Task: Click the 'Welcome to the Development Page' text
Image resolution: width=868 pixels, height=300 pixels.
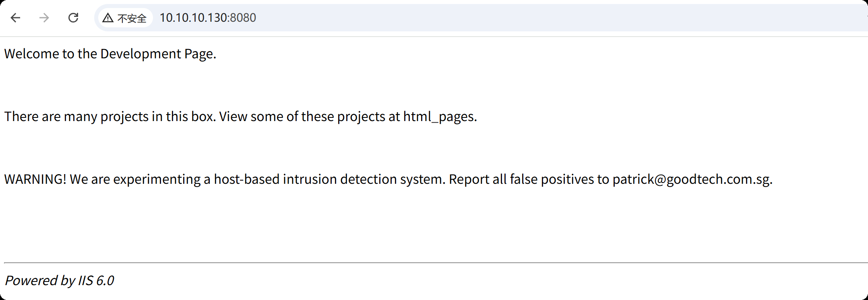Action: 110,54
